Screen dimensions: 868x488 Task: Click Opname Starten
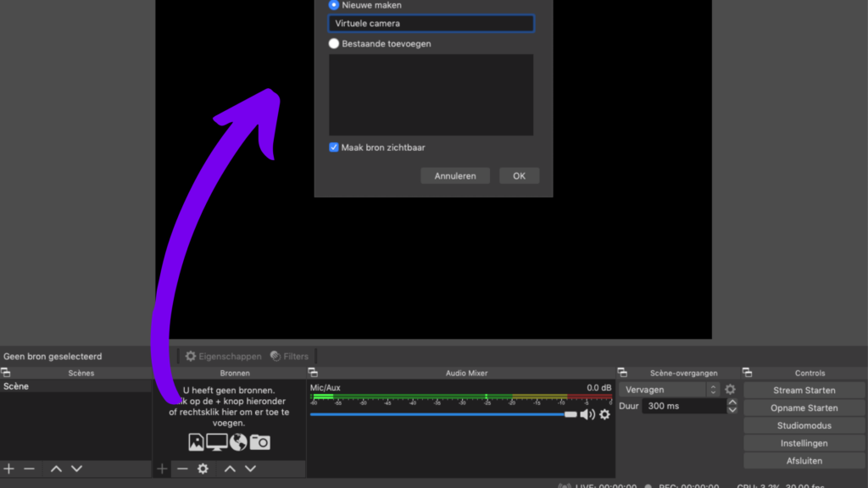point(804,408)
